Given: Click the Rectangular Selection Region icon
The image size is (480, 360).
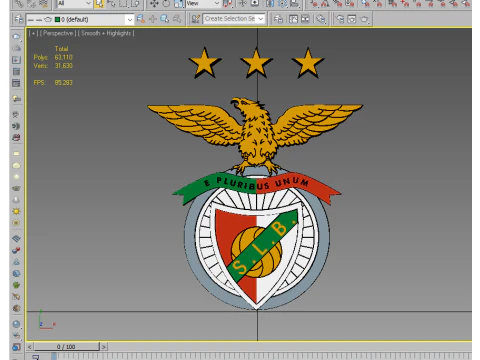Looking at the screenshot, I should click(123, 3).
